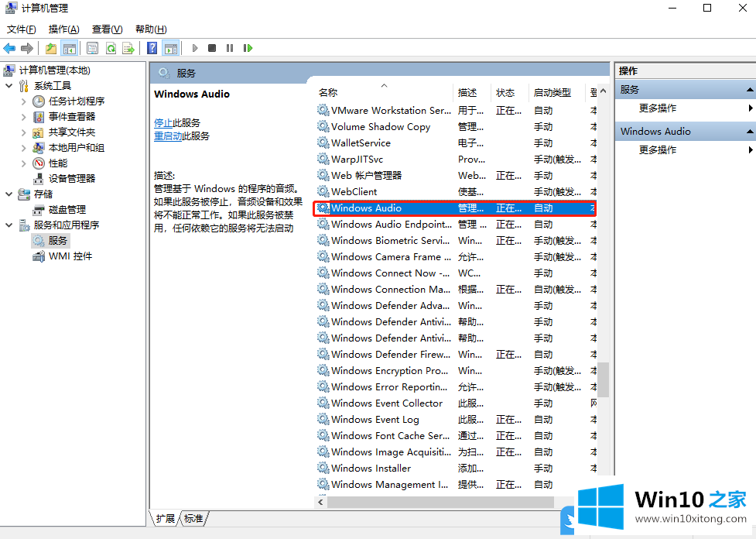The width and height of the screenshot is (756, 539).
Task: Click the green refresh toolbar icon
Action: [x=111, y=48]
